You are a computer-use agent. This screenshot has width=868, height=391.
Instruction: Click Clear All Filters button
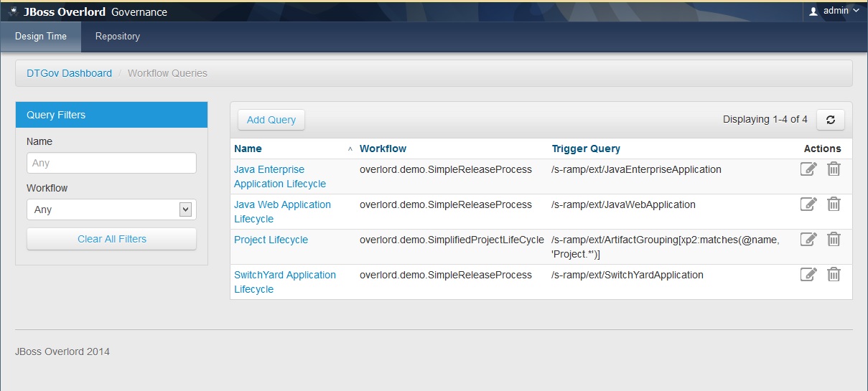click(x=111, y=239)
